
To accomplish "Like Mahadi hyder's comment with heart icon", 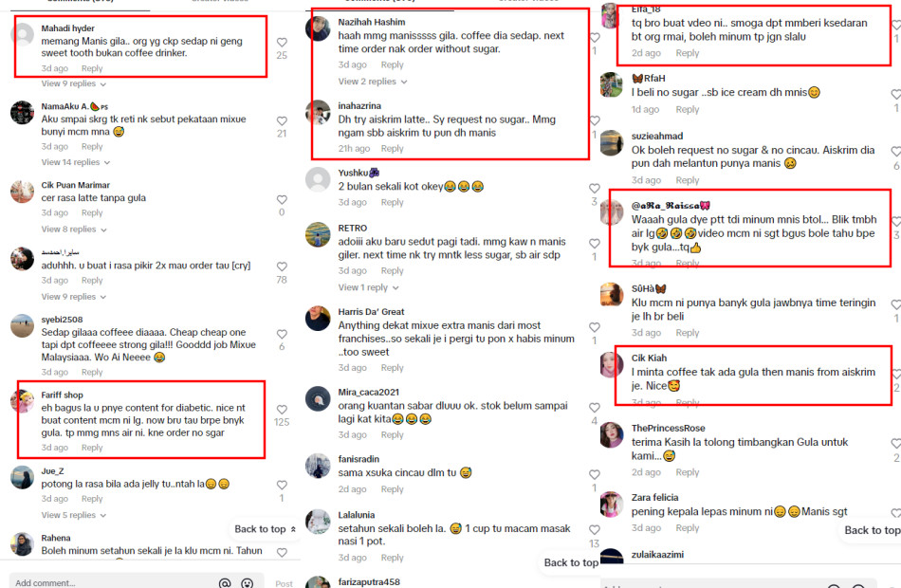I will tap(282, 43).
